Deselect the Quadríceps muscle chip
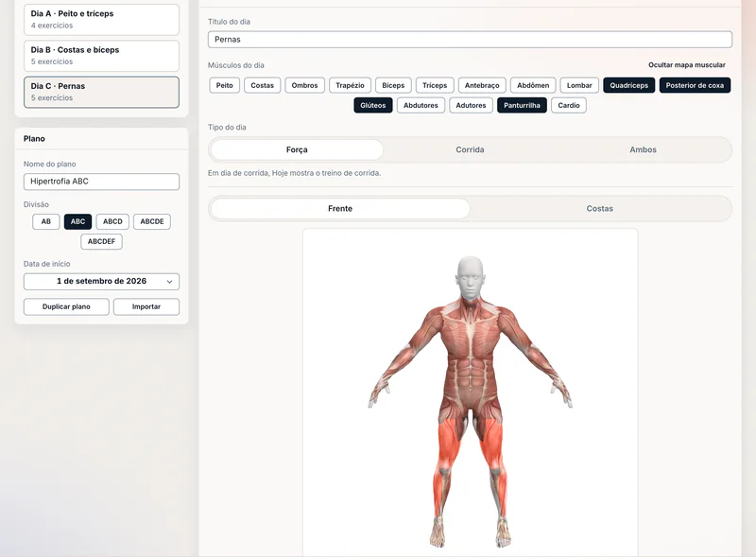Screen dimensions: 756x557 click(x=629, y=85)
